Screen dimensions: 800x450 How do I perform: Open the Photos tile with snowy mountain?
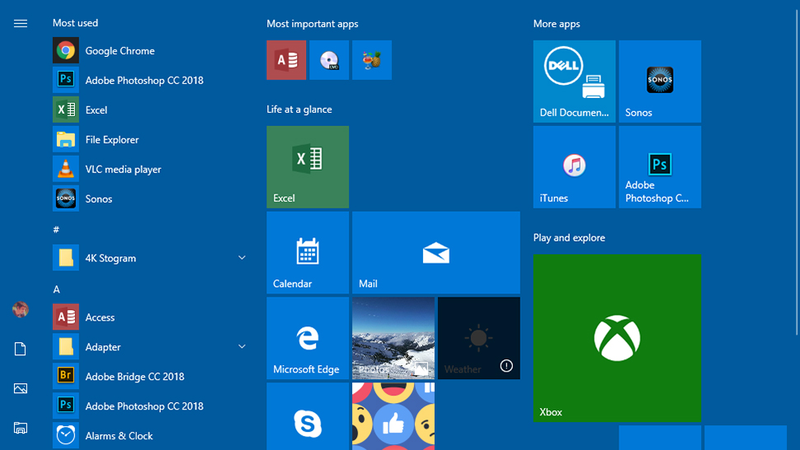[393, 338]
